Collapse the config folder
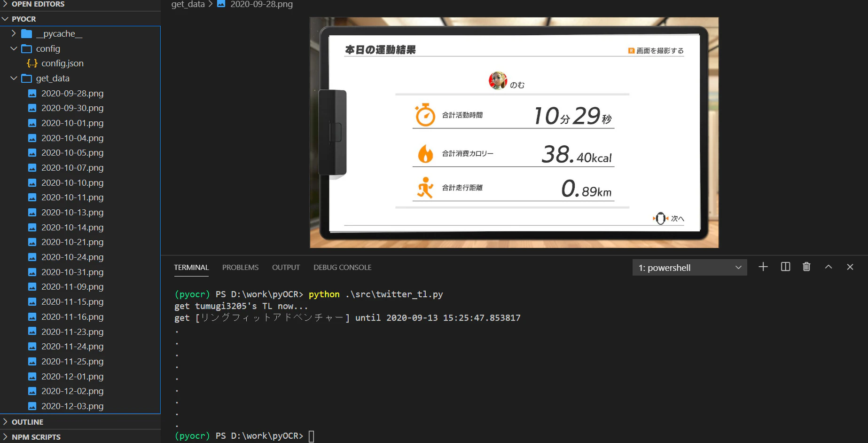Viewport: 868px width, 443px height. 14,48
